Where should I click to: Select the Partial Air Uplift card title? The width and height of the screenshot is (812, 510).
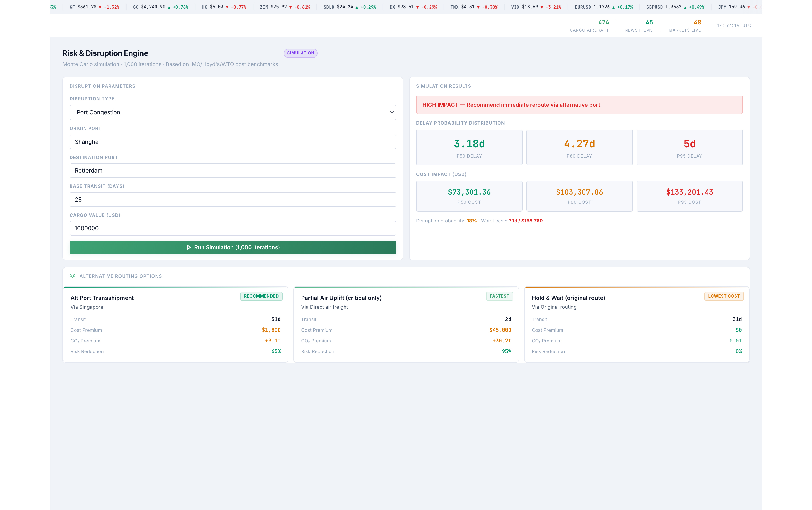coord(341,298)
